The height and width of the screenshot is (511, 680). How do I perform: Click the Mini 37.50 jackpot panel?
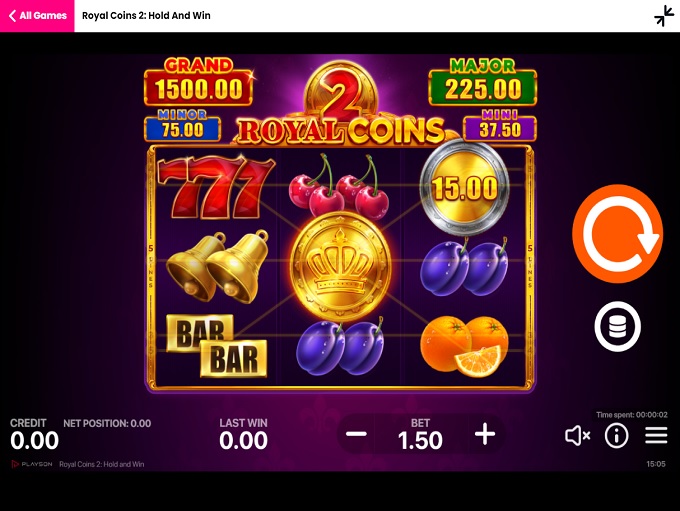pos(500,125)
